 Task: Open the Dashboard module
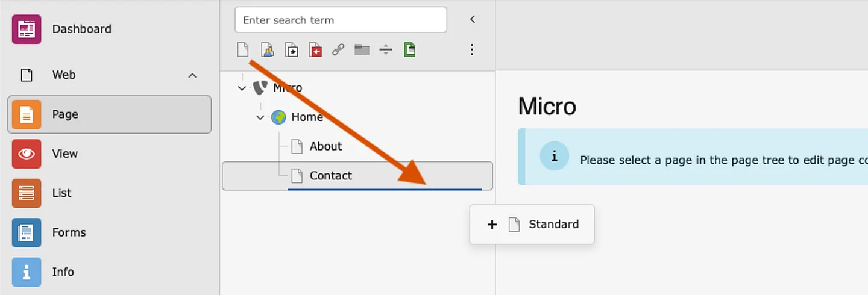point(81,29)
